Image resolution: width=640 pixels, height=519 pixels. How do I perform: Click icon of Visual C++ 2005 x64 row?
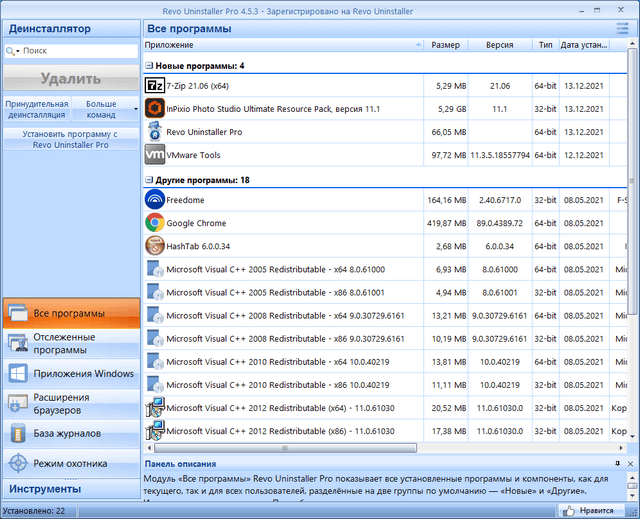pyautogui.click(x=155, y=269)
